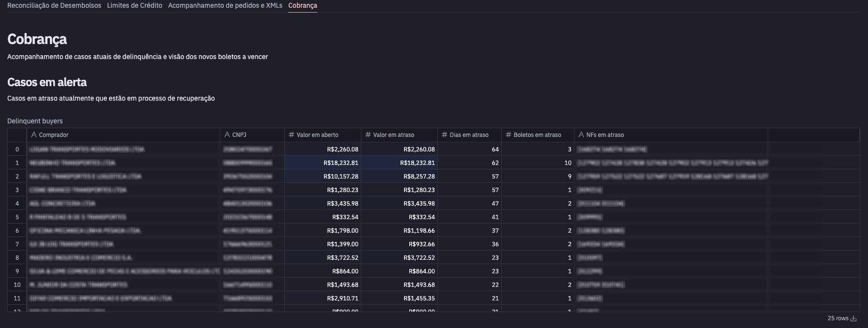Sort by the Boletos em atraso column header
This screenshot has width=868, height=328.
coord(538,135)
